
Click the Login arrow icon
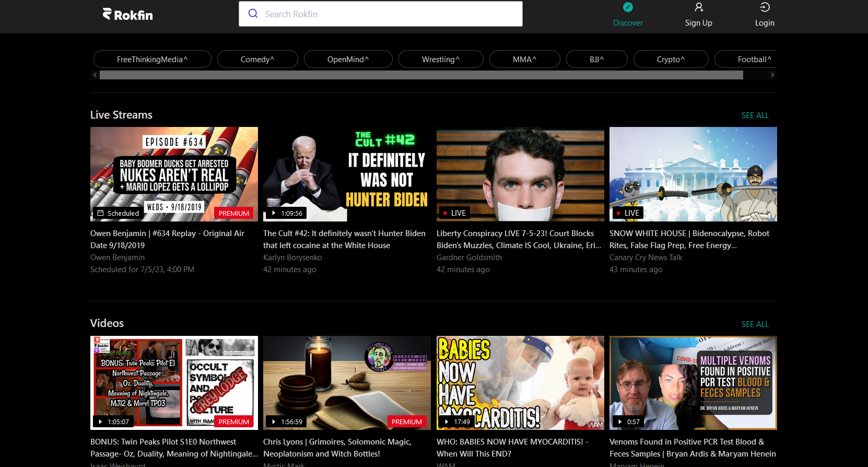(765, 7)
